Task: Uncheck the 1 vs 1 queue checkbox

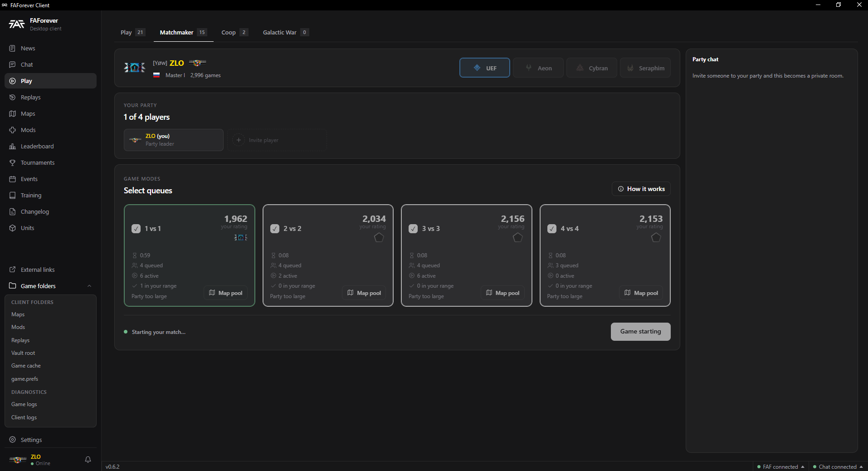Action: pyautogui.click(x=136, y=229)
